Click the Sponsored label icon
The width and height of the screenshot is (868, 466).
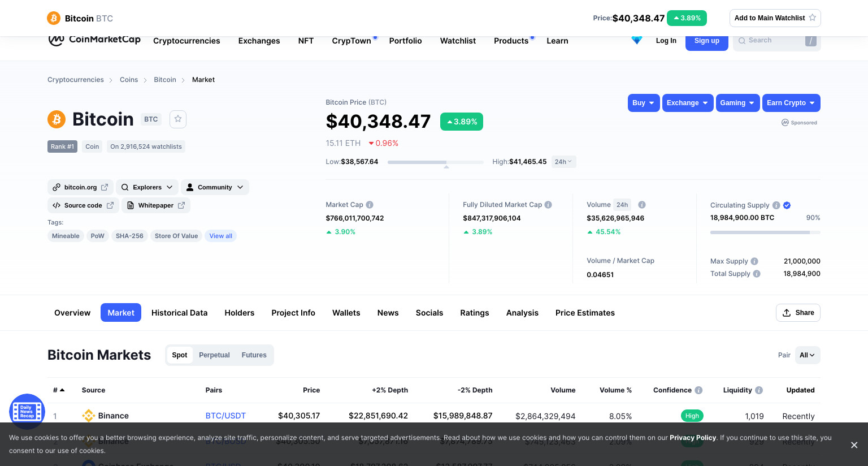click(x=785, y=123)
